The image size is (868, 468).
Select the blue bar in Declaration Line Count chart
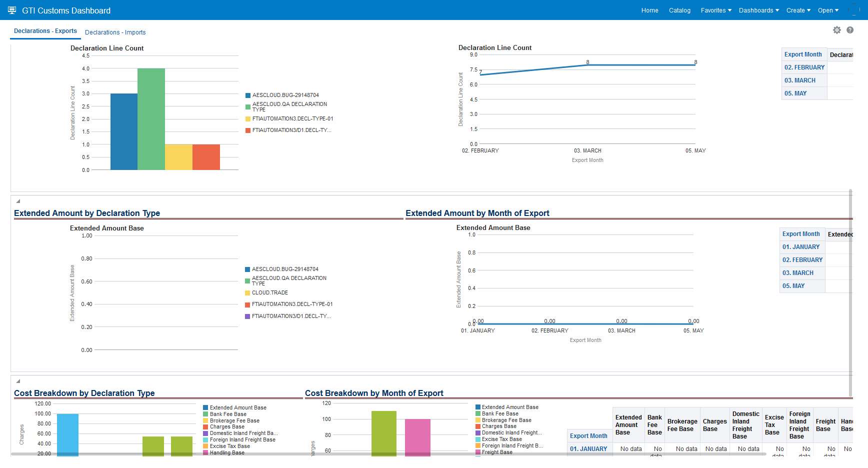tap(124, 132)
